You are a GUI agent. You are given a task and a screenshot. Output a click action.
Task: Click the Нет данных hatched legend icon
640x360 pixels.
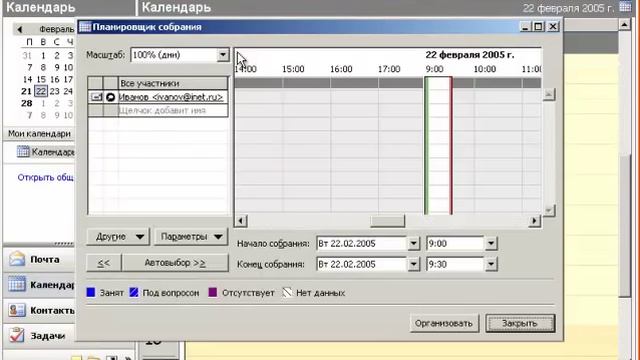coord(287,292)
